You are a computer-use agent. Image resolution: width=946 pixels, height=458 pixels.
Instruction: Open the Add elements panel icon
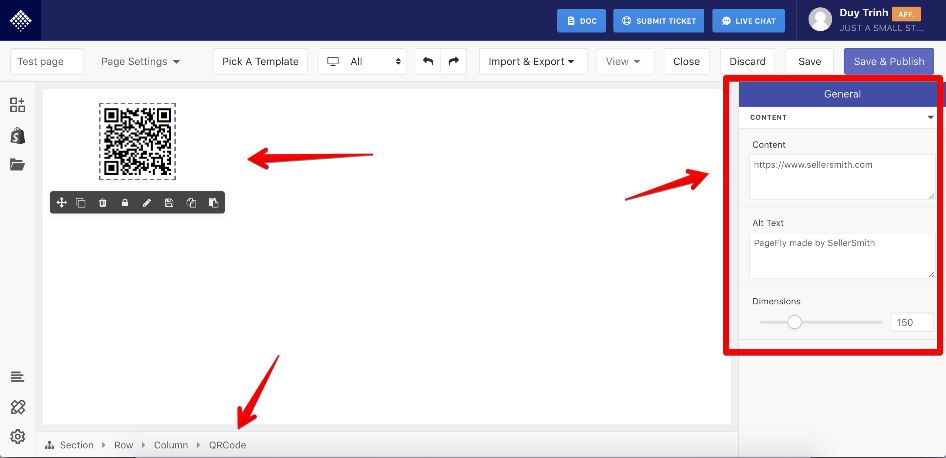click(x=17, y=104)
